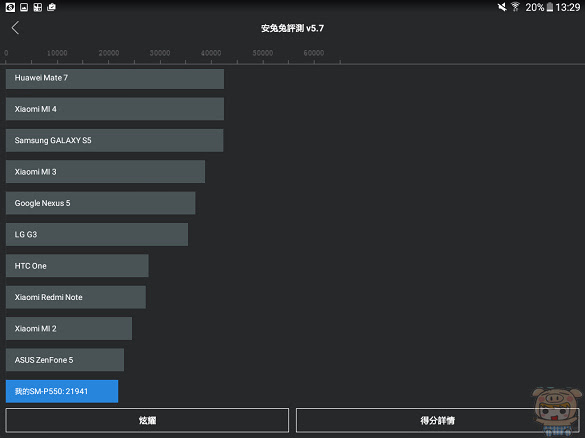Select the ASUS ZenFone 5 bar
This screenshot has width=585, height=438.
pos(65,360)
